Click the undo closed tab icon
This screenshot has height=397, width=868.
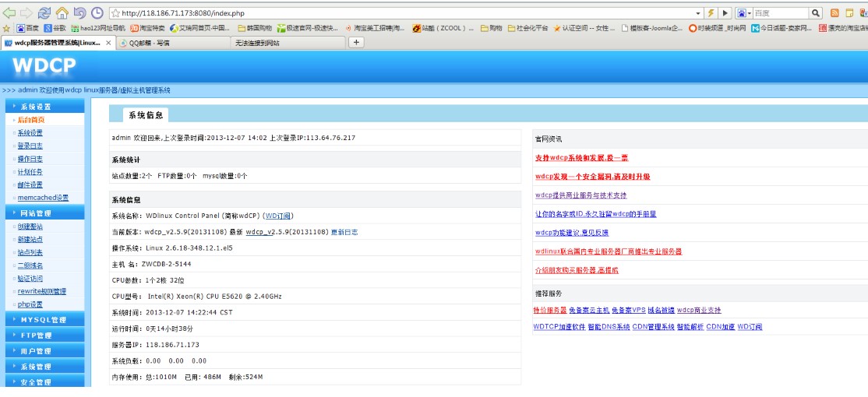pos(79,12)
